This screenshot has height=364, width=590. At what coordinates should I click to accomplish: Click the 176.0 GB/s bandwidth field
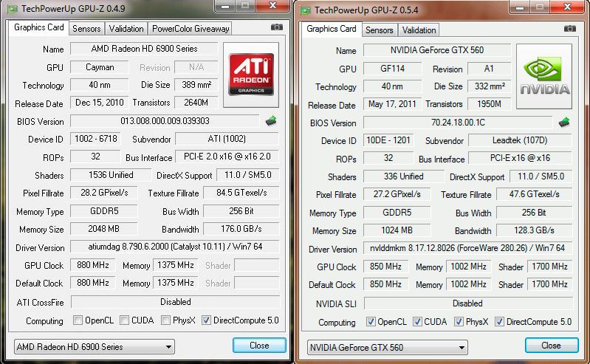(241, 229)
